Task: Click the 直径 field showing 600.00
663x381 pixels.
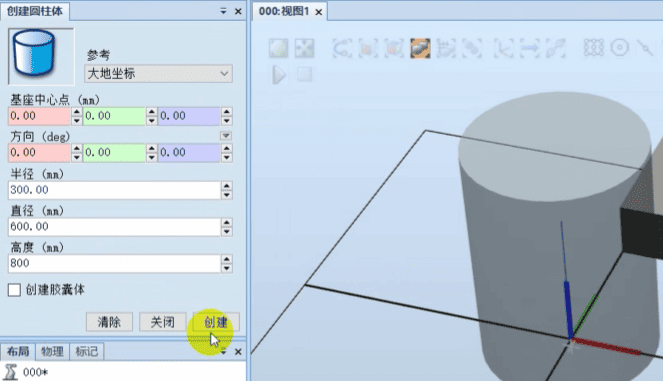Action: 114,227
